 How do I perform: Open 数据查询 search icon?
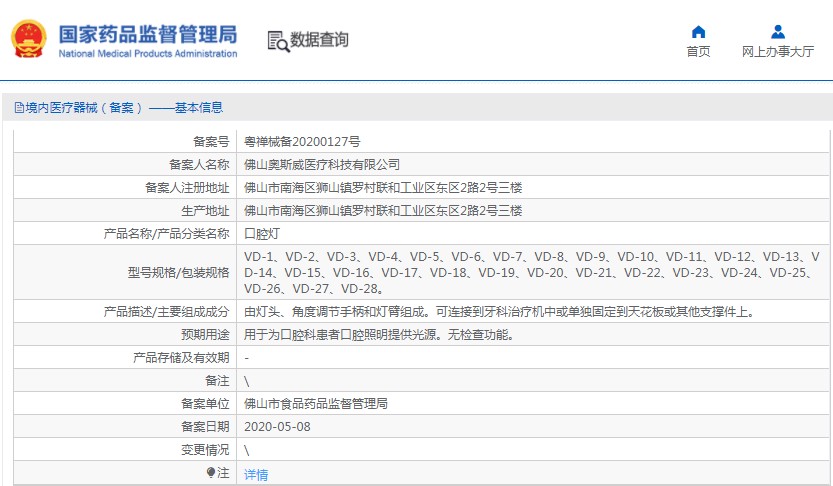pyautogui.click(x=278, y=41)
